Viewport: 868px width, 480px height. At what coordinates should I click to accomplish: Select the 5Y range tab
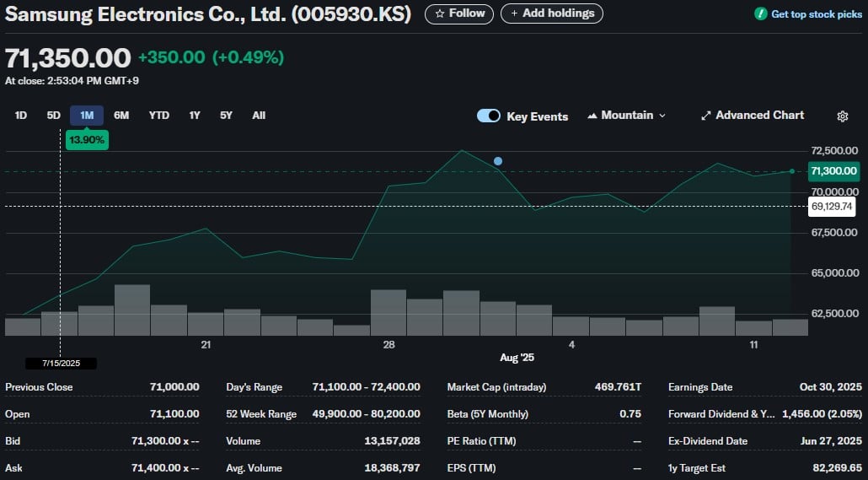[226, 116]
